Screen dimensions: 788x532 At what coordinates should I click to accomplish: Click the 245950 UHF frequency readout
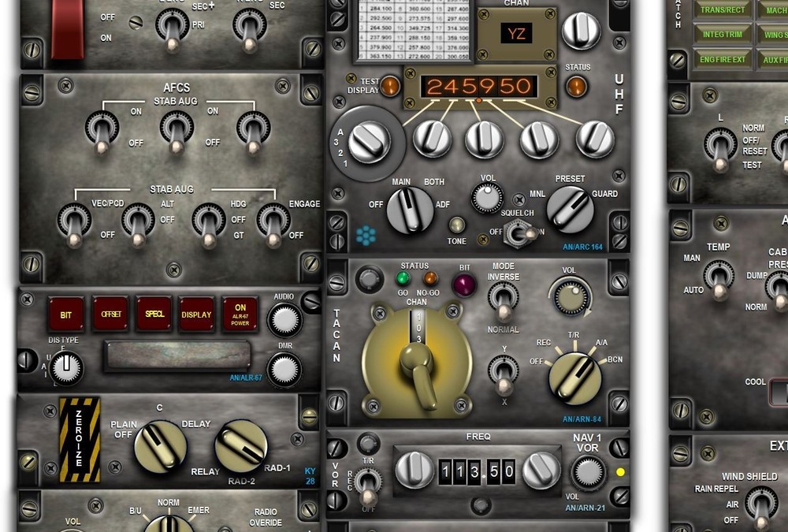(479, 87)
